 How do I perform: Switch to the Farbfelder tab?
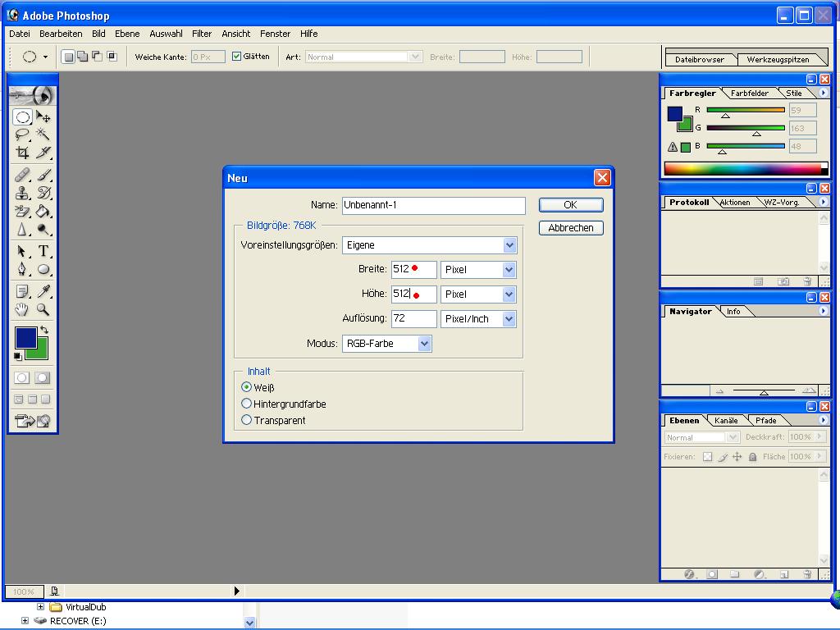point(749,94)
